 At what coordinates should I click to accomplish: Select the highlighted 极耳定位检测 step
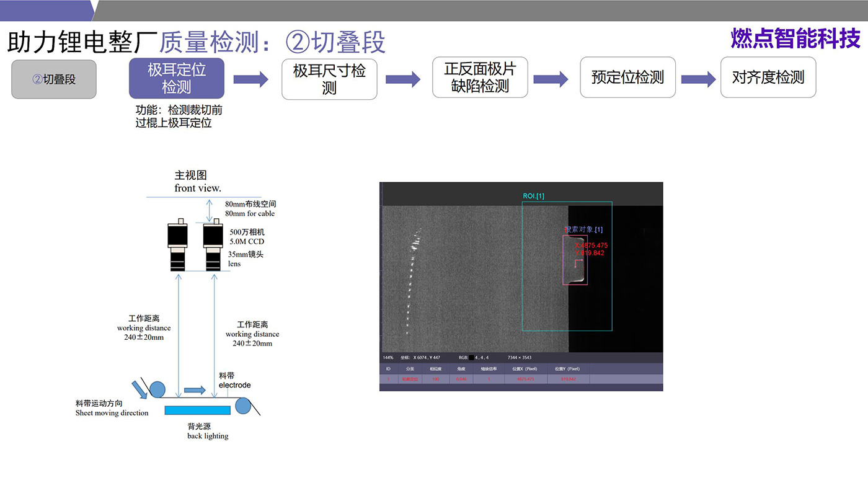[x=176, y=78]
